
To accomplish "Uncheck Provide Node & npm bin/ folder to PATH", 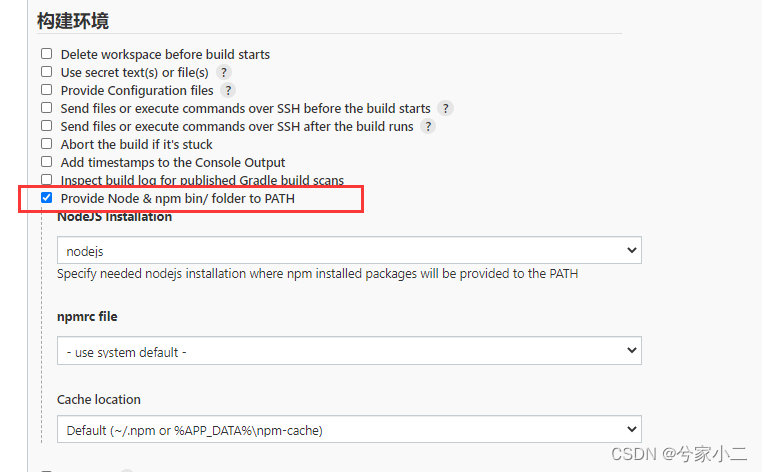I will [47, 197].
